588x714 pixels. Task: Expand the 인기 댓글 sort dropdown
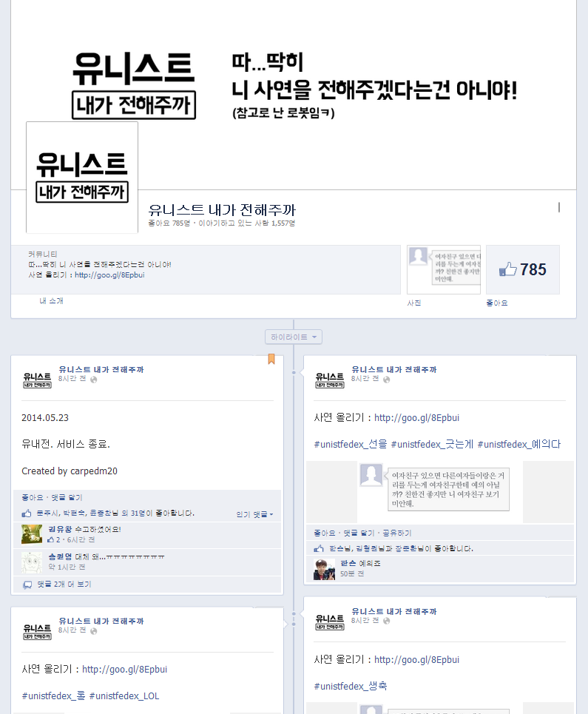(254, 514)
